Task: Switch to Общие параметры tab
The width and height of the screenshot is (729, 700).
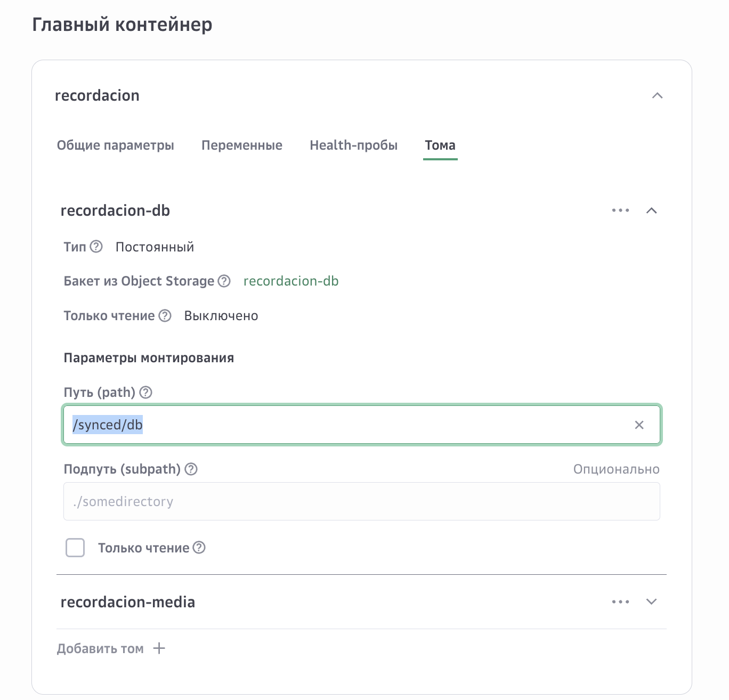Action: (x=116, y=145)
